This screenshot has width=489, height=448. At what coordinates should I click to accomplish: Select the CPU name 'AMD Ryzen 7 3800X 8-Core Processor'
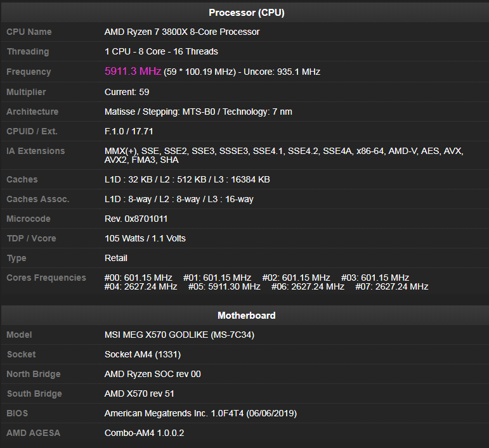182,32
